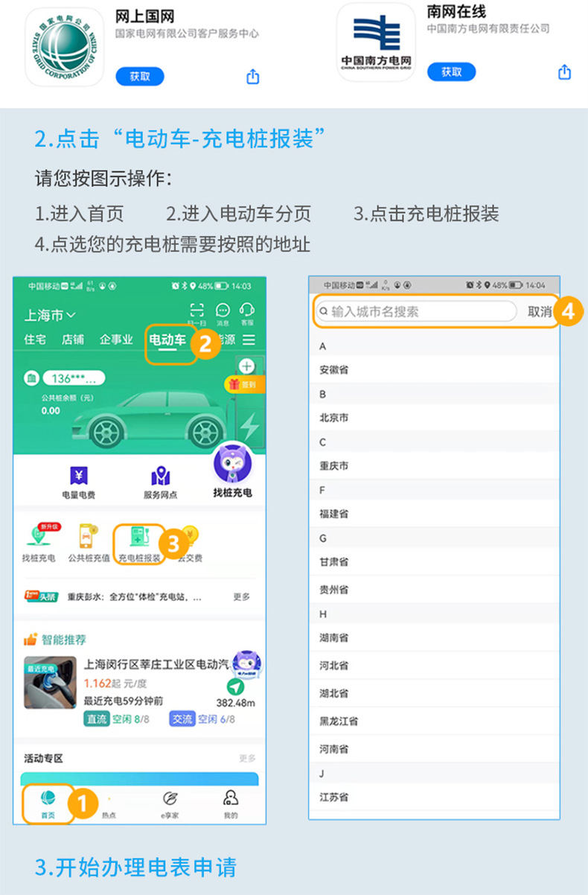Tap 更多 in the 活动专区 section
Viewport: 588px width, 895px height.
[x=247, y=758]
